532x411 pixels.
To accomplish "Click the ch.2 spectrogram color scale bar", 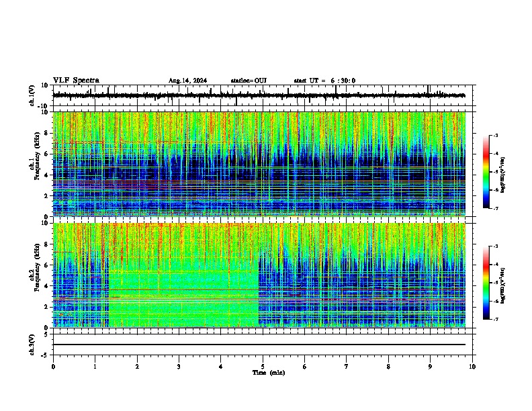I will 486,283.
